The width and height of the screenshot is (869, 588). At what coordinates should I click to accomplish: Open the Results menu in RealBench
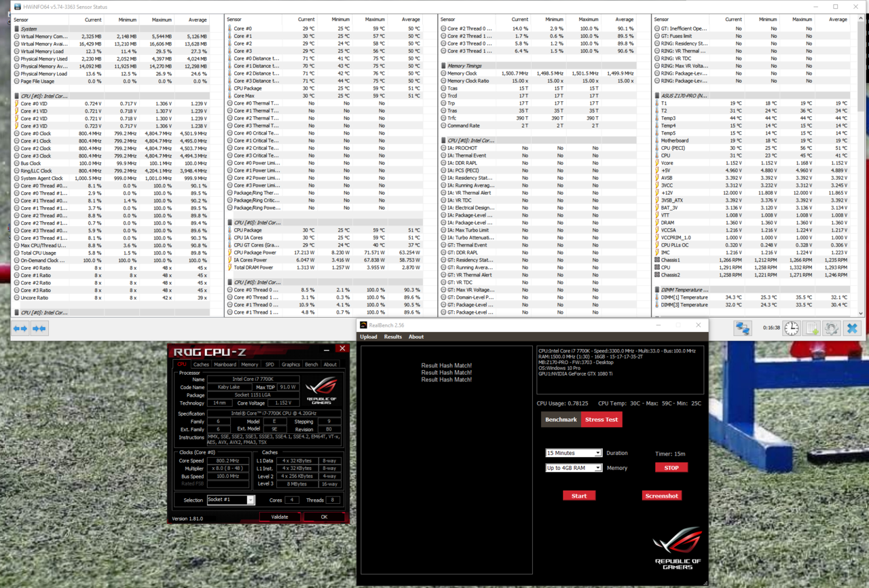(x=393, y=337)
